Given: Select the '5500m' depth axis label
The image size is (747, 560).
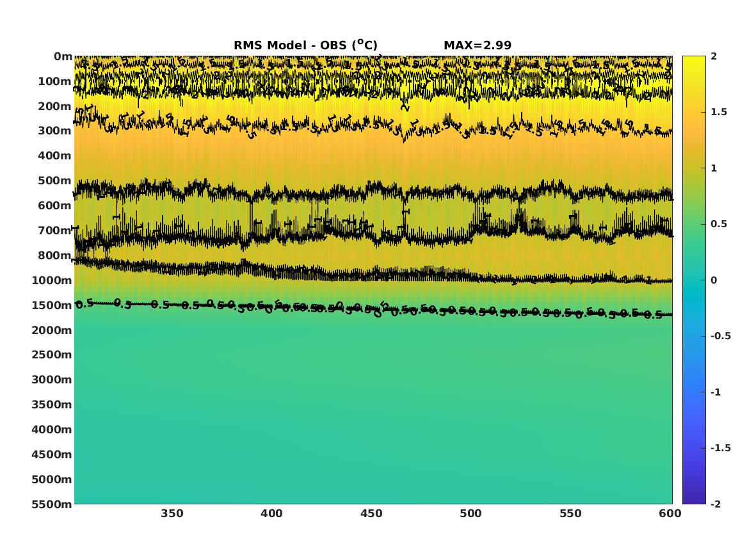Looking at the screenshot, I should [52, 504].
